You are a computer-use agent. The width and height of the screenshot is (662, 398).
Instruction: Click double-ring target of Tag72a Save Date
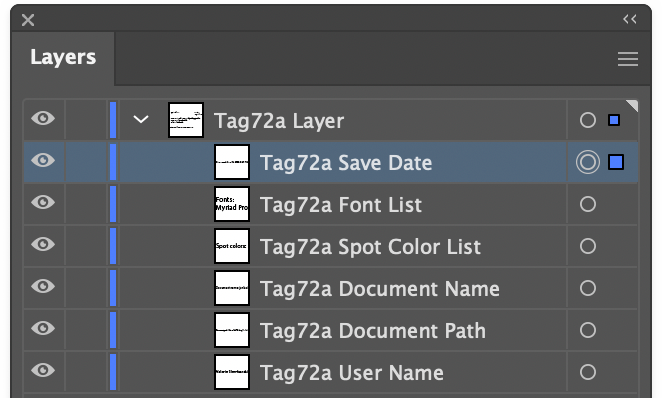[x=588, y=162]
